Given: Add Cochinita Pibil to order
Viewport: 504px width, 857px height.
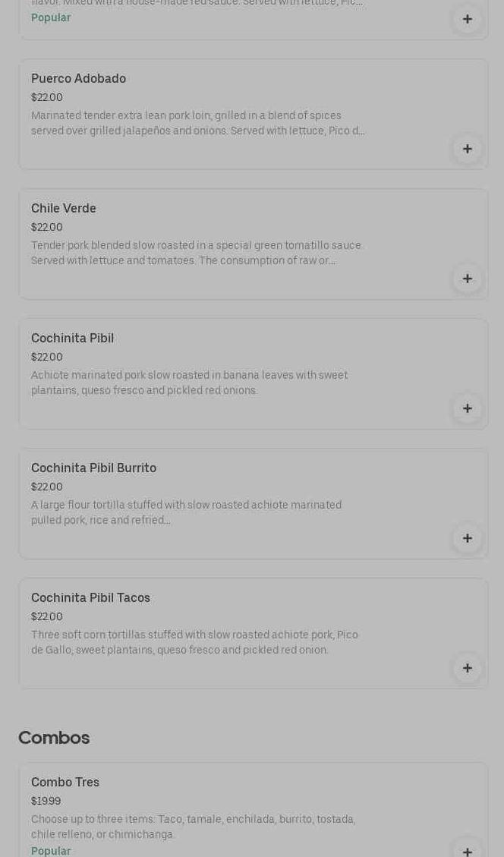Looking at the screenshot, I should click(x=467, y=408).
